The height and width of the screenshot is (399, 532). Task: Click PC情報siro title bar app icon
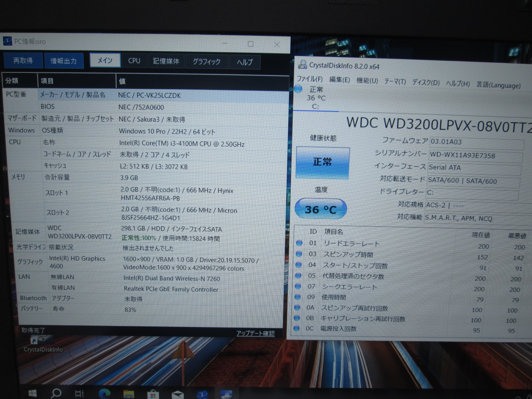[7, 41]
